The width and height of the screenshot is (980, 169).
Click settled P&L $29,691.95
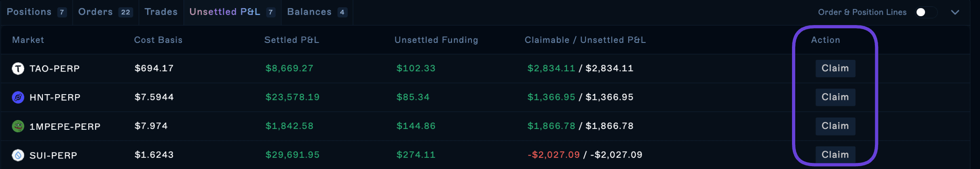(292, 154)
